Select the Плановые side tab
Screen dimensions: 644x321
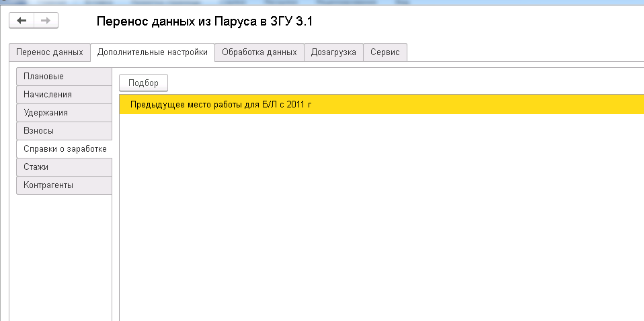pos(64,77)
